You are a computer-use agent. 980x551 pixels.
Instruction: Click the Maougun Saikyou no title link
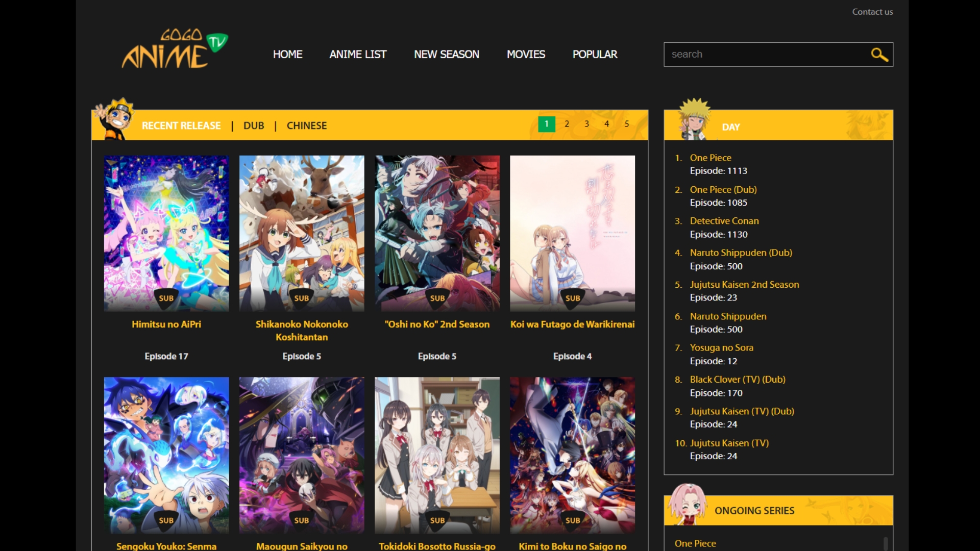click(302, 546)
